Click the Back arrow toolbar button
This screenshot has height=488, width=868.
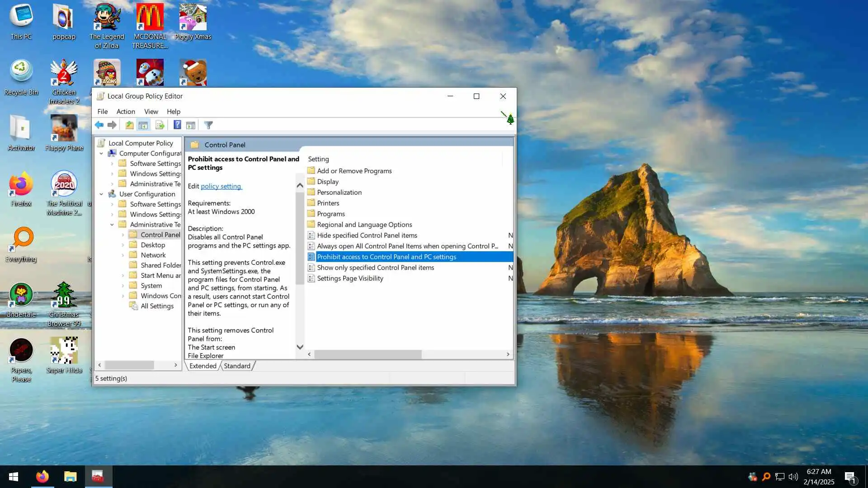coord(99,125)
